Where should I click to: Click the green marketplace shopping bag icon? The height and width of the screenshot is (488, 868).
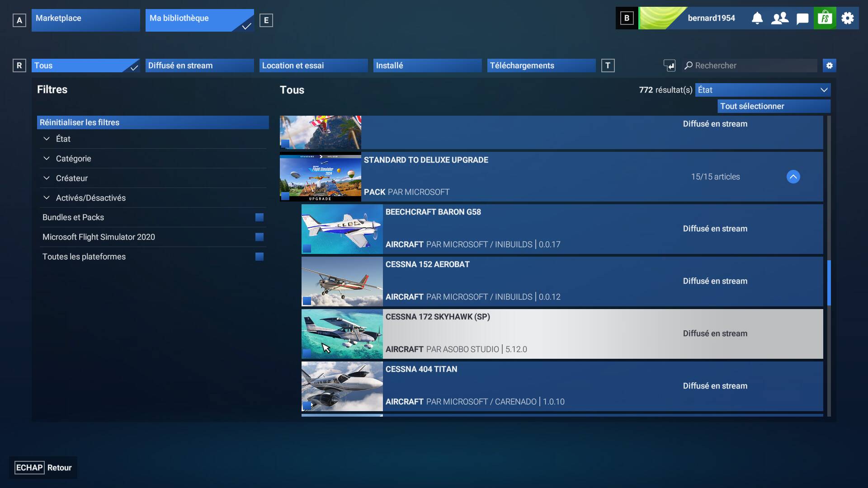click(x=825, y=19)
